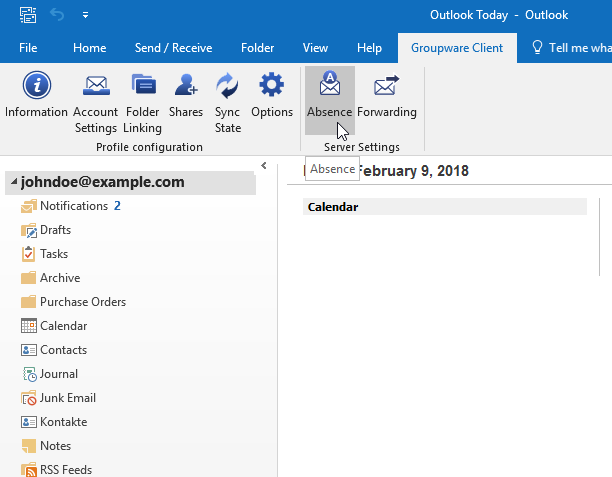Open the Shares dialog
The image size is (612, 477).
coord(186,95)
